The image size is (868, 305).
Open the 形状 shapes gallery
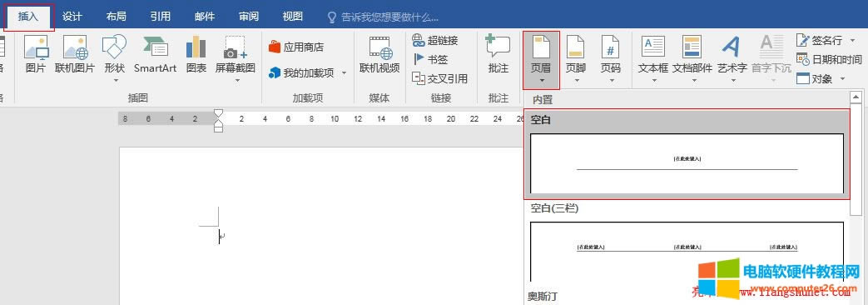tap(115, 58)
